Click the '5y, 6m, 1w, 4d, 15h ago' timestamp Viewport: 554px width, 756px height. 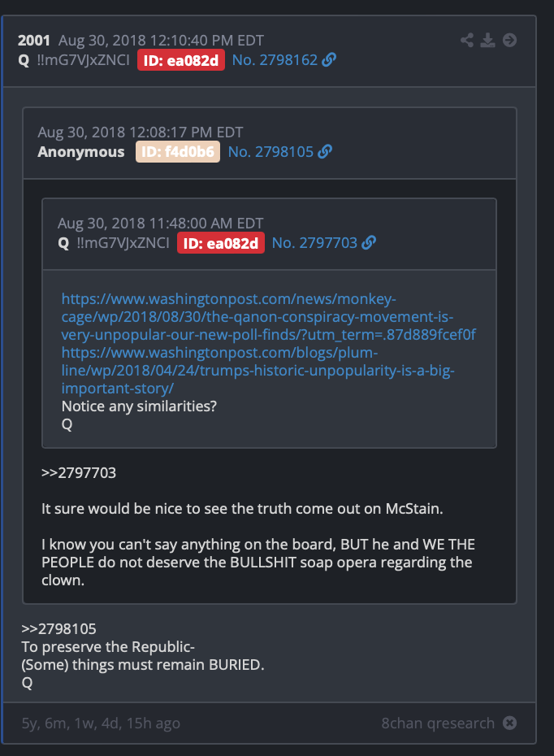pyautogui.click(x=101, y=723)
